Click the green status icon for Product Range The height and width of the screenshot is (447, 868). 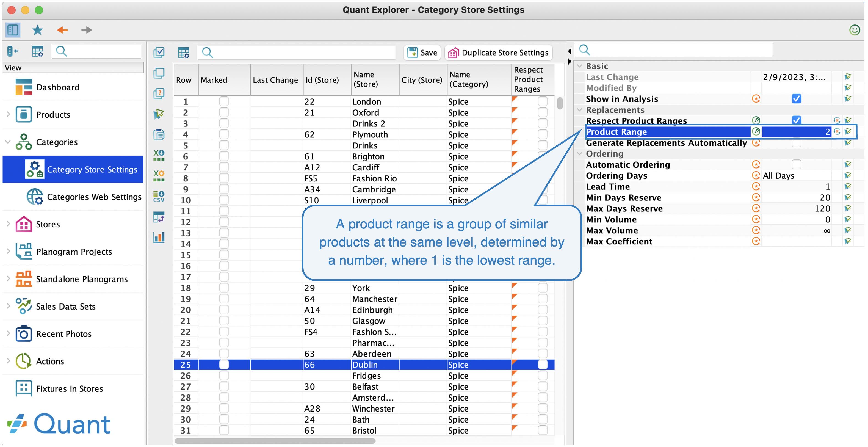pos(756,131)
